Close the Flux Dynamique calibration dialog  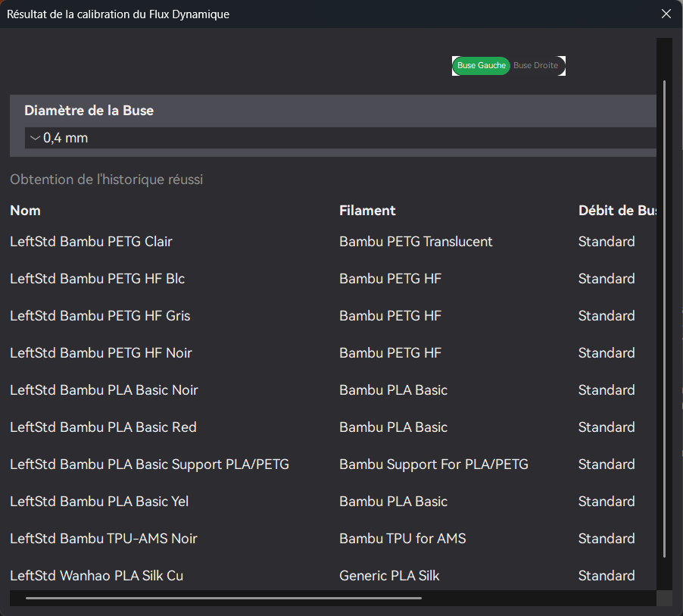click(666, 14)
